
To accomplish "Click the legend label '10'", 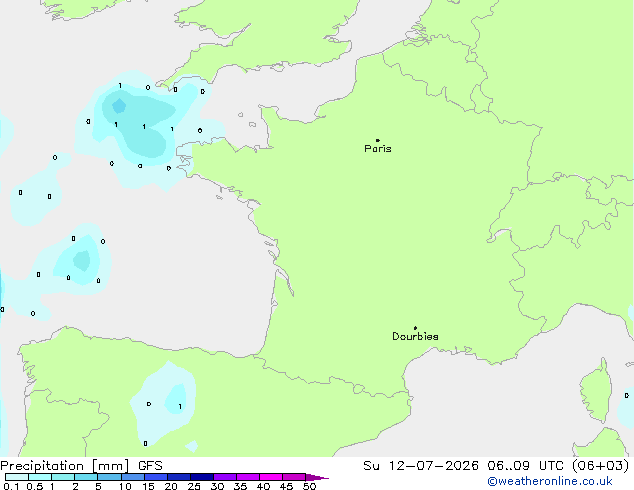I will 125,486.
